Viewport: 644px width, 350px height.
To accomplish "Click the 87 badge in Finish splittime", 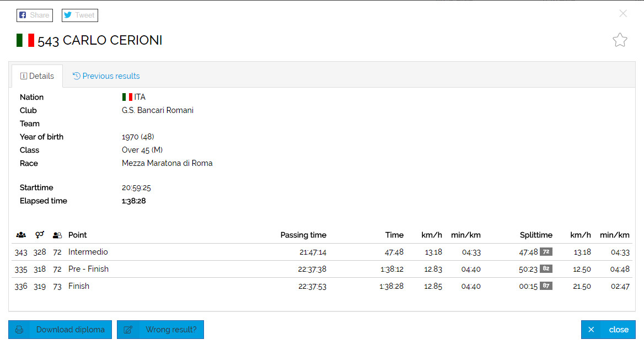I will point(546,286).
